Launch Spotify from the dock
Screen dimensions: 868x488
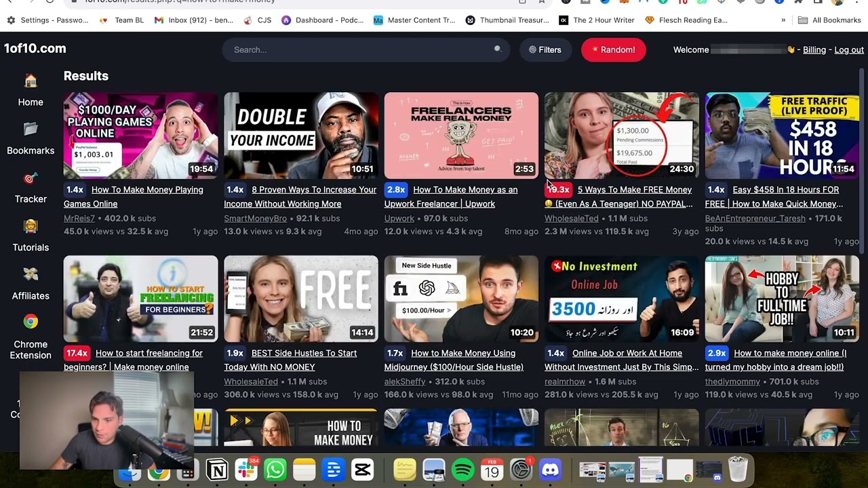pos(463,470)
